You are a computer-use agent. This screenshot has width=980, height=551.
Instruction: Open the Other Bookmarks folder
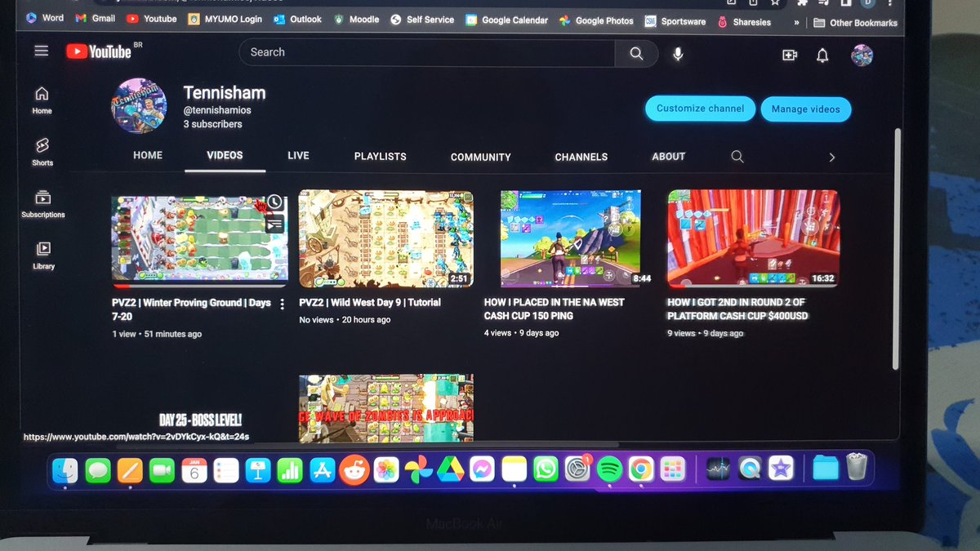tap(855, 23)
